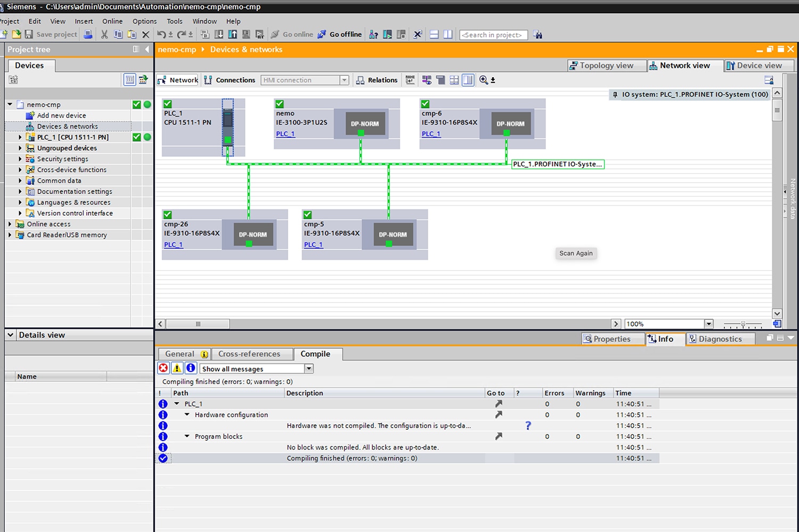Click the Assign device name icon
The height and width of the screenshot is (532, 799).
410,80
